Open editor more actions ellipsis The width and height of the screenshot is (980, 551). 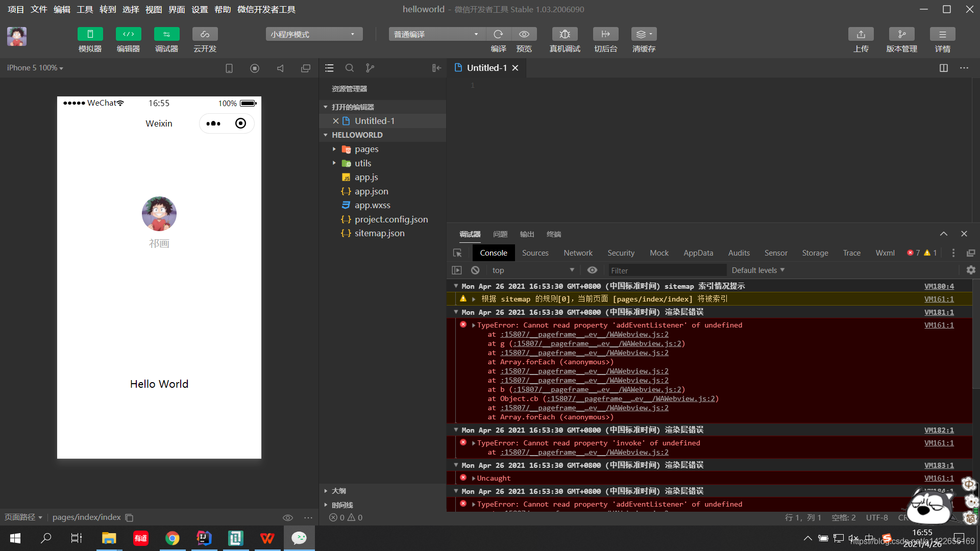click(964, 68)
